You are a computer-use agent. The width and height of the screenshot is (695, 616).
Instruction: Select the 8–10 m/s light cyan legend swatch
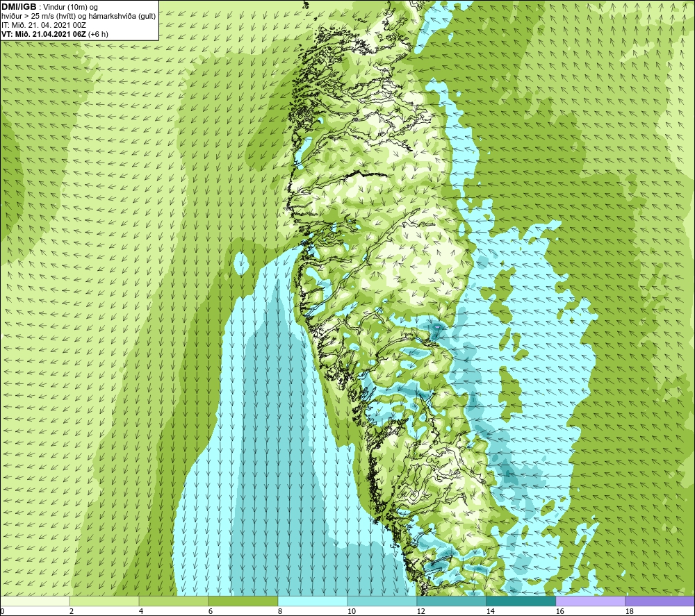[x=313, y=601]
